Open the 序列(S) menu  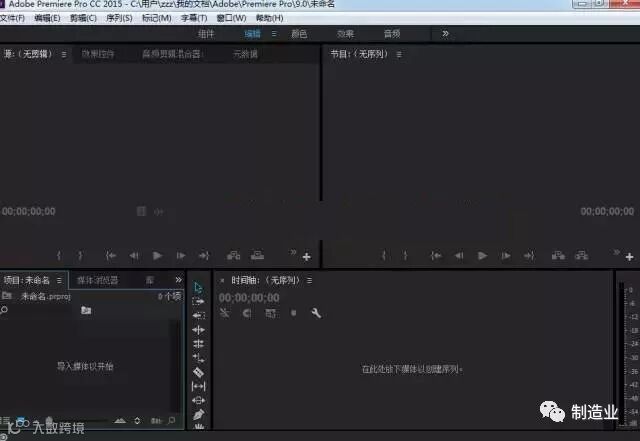pos(119,18)
